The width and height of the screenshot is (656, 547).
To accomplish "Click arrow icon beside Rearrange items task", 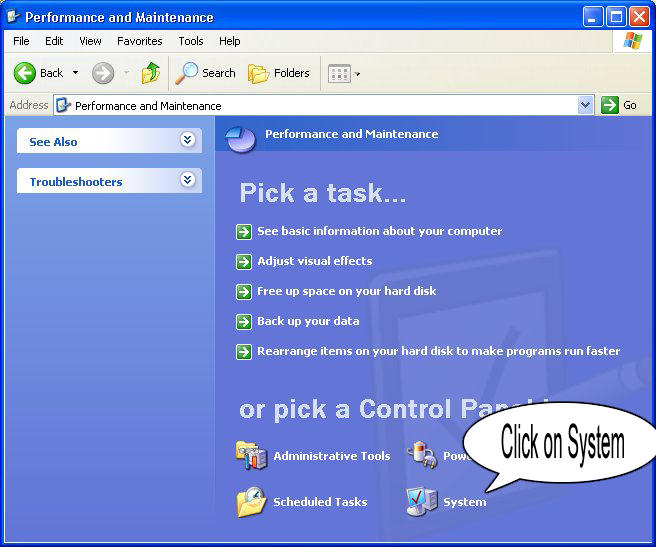I will click(x=244, y=352).
